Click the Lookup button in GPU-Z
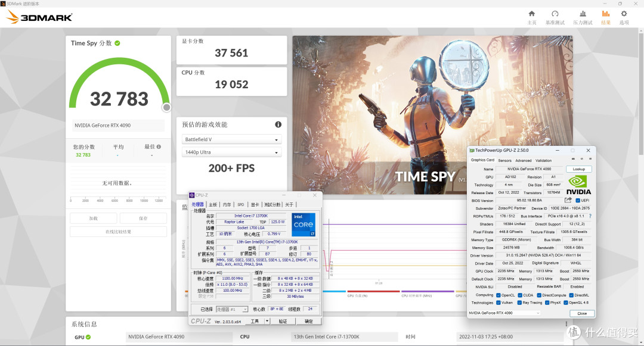The width and height of the screenshot is (644, 346). (578, 169)
